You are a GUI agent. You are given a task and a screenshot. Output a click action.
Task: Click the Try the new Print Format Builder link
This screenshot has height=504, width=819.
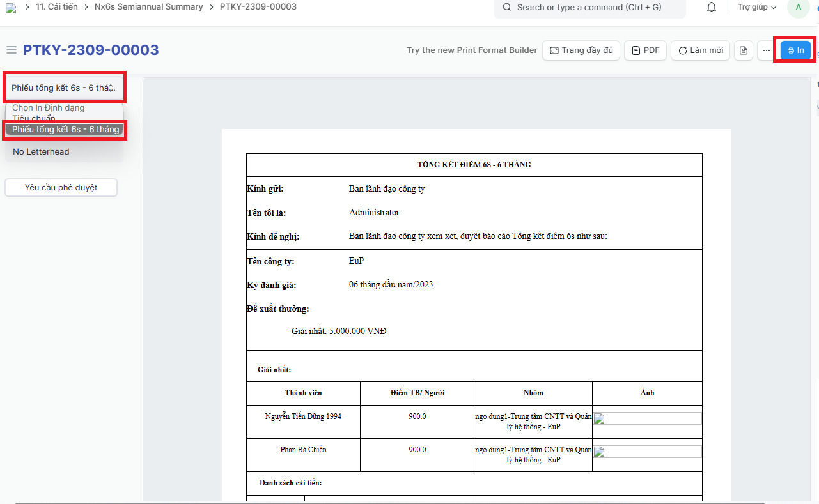point(472,50)
